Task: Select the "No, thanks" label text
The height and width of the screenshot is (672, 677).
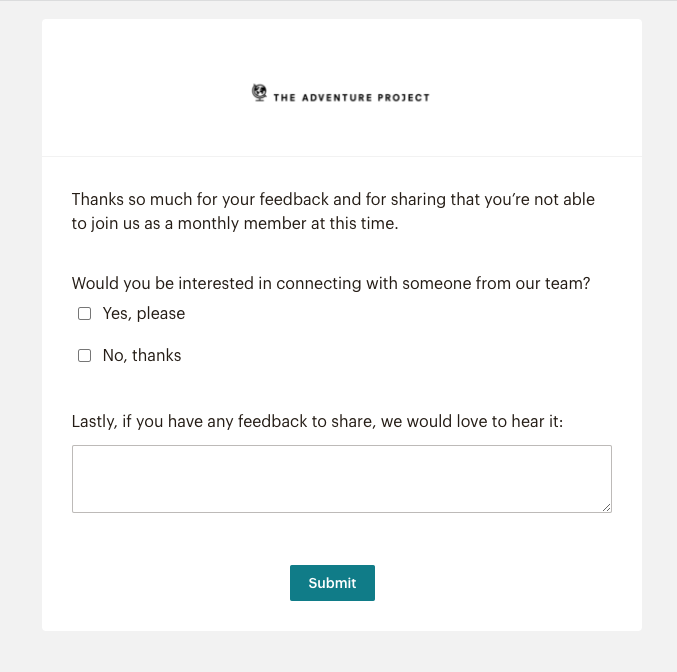Action: [x=142, y=355]
